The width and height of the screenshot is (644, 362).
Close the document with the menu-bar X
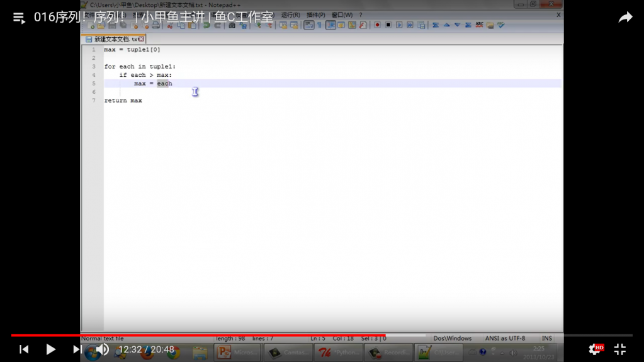[558, 14]
